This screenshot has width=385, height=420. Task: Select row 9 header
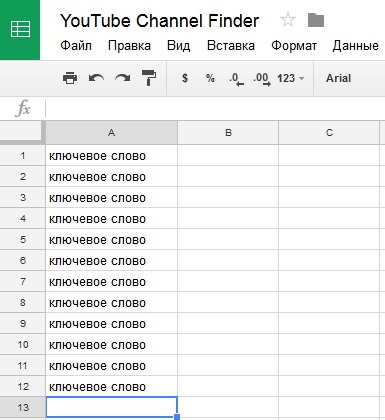tap(23, 323)
